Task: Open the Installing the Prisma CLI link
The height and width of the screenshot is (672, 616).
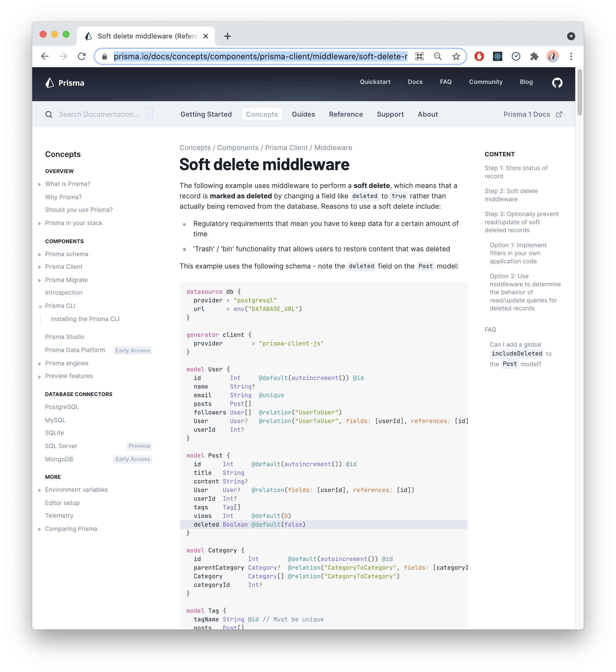Action: coord(85,319)
